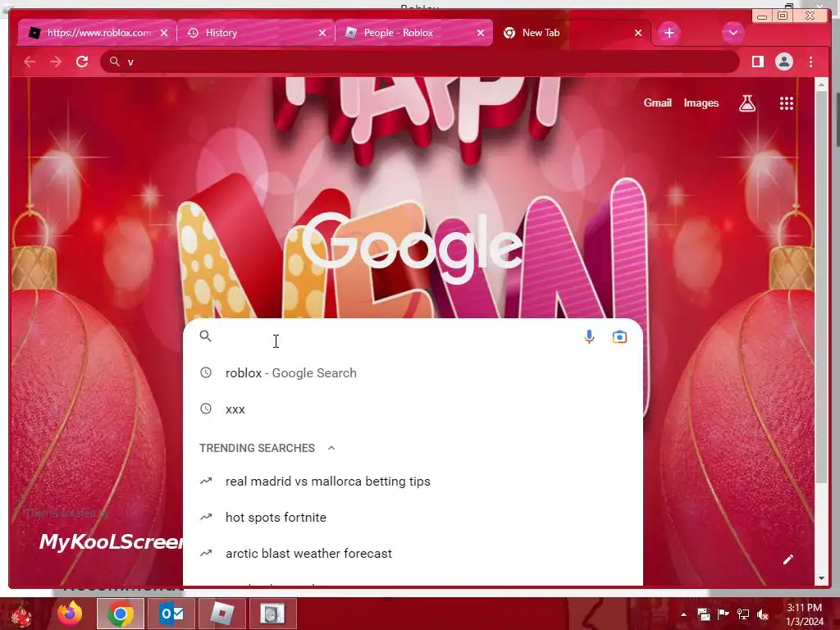
Task: Close the People - Roblox tab
Action: coord(481,33)
